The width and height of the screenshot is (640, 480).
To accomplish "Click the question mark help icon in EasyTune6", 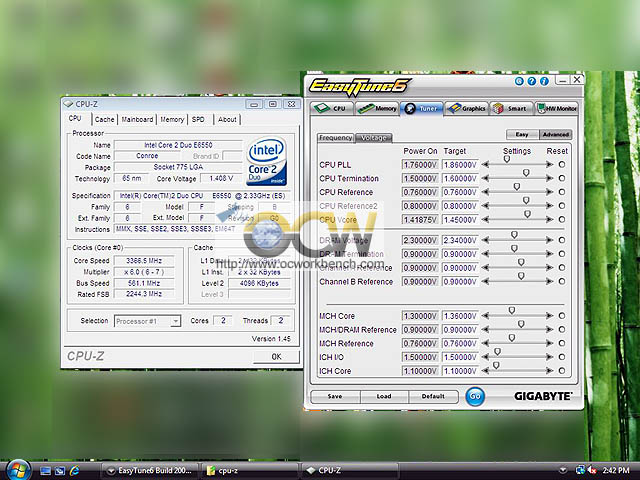I will click(x=531, y=81).
